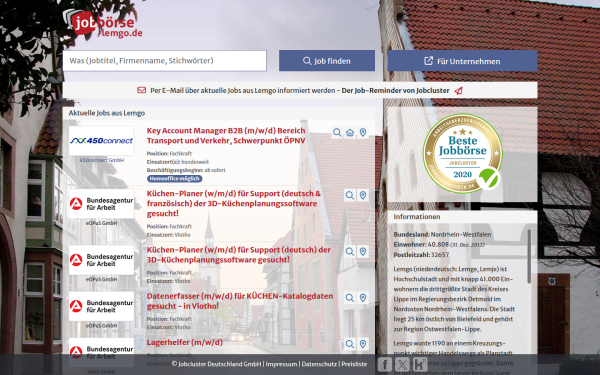600x375 pixels.
Task: Focus the job title search field
Action: tap(165, 61)
